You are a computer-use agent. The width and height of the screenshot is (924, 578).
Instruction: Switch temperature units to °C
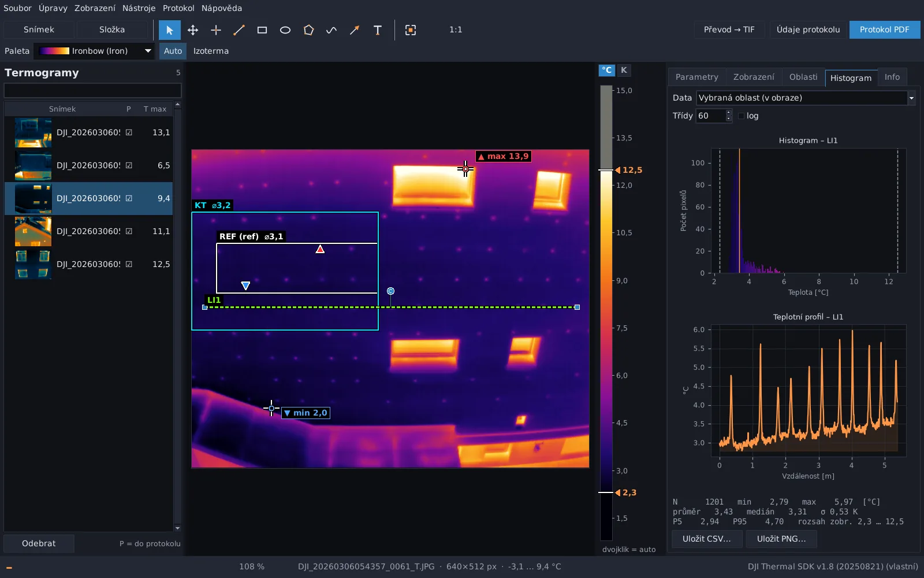point(606,70)
